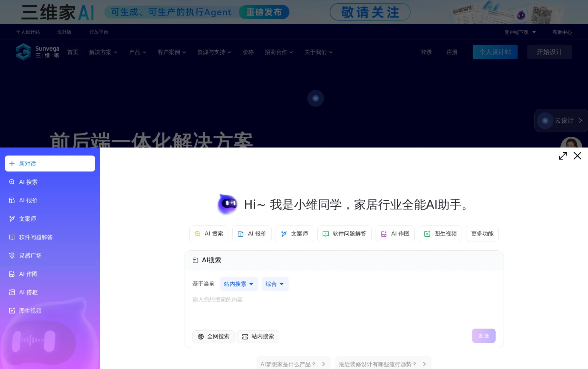Select the 文案师 quick function chip
588x369 pixels.
pos(294,234)
